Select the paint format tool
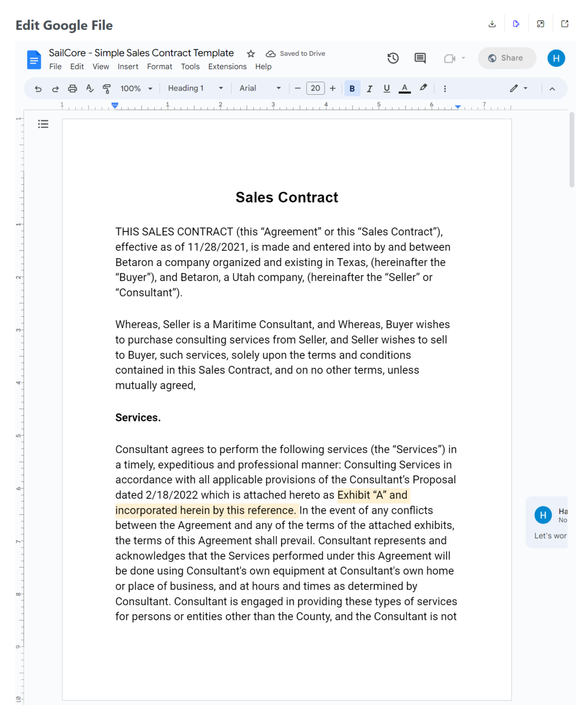This screenshot has width=588, height=705. [x=107, y=88]
